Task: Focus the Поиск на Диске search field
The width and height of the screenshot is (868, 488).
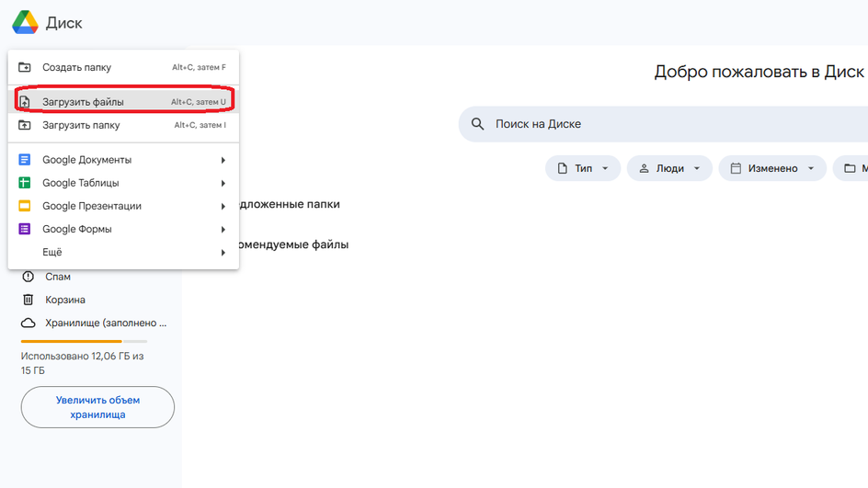Action: (x=663, y=124)
